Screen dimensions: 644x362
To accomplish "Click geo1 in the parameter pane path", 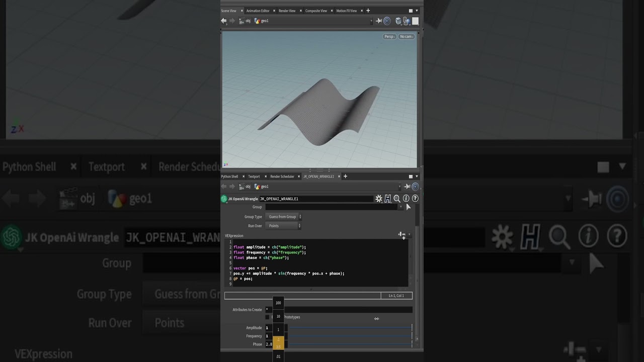I will 262,187.
